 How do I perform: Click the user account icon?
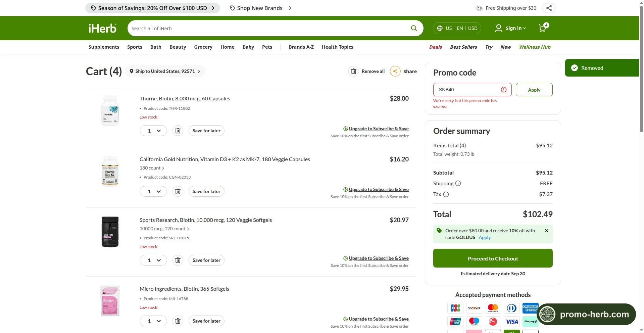[499, 28]
